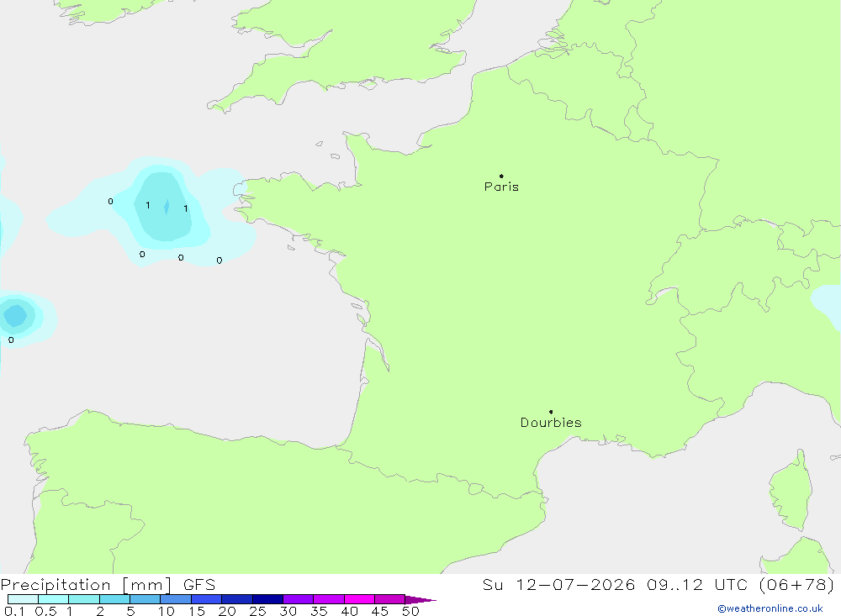The height and width of the screenshot is (616, 841).
Task: Click the legend value 50 label
Action: click(x=410, y=611)
